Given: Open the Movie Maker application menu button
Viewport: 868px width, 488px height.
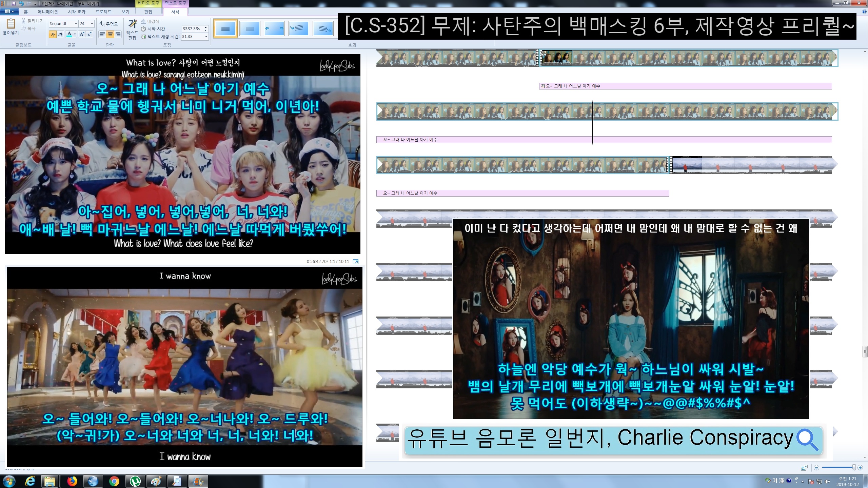Looking at the screenshot, I should pos(9,12).
